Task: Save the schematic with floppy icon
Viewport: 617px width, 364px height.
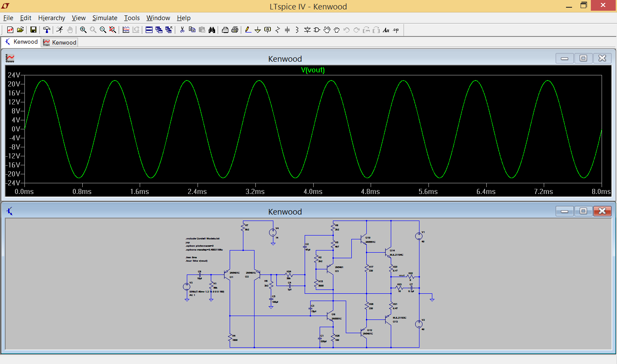Action: (33, 30)
